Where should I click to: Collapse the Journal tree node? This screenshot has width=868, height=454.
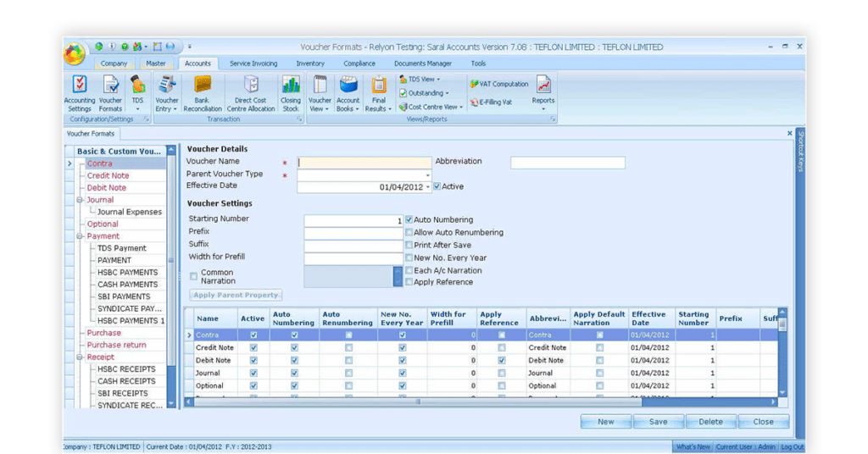[x=80, y=200]
